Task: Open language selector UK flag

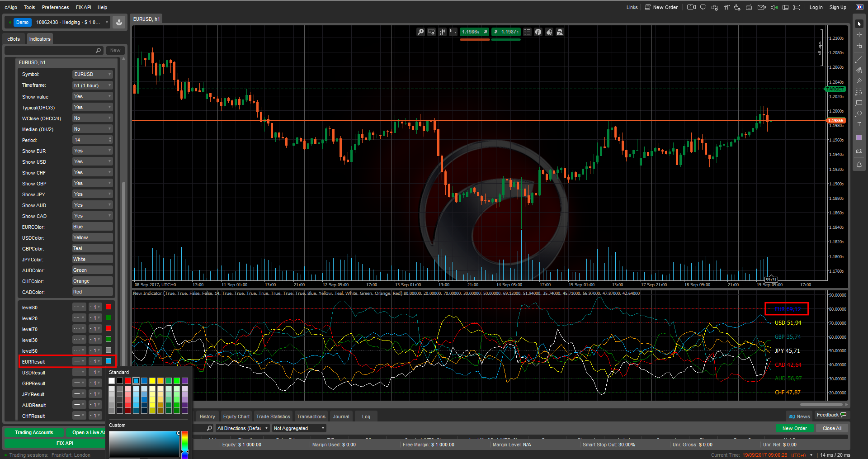Action: pyautogui.click(x=859, y=7)
